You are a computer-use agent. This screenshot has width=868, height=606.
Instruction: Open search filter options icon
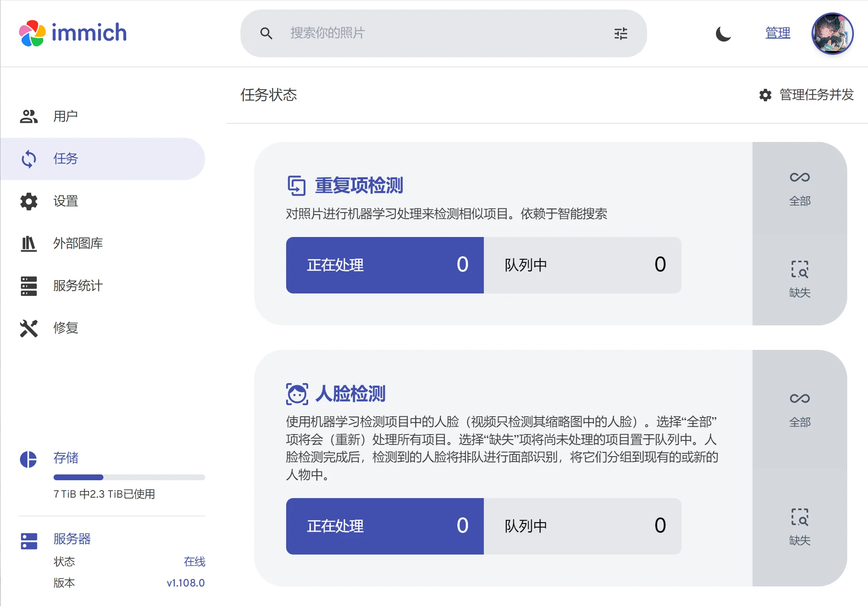tap(620, 34)
